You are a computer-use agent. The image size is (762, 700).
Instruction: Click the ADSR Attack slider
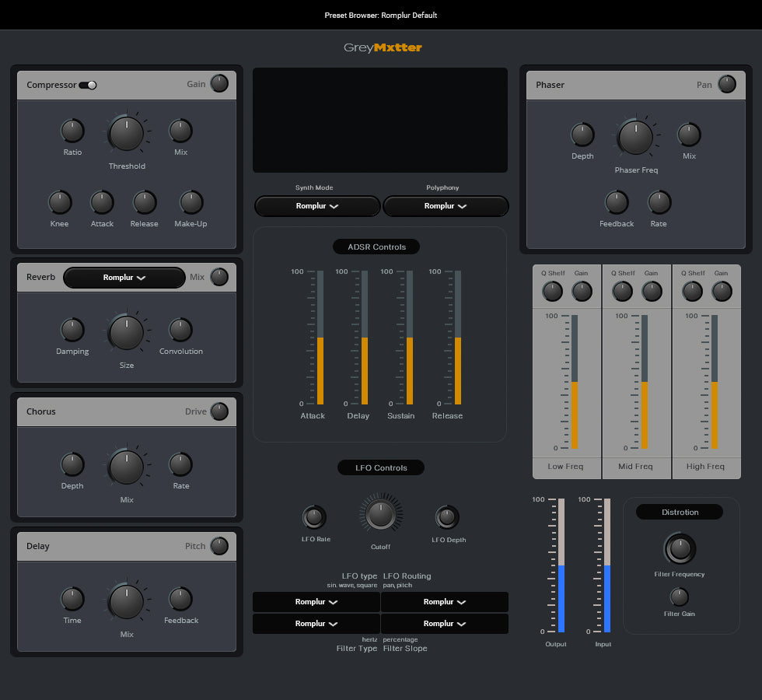pyautogui.click(x=320, y=338)
